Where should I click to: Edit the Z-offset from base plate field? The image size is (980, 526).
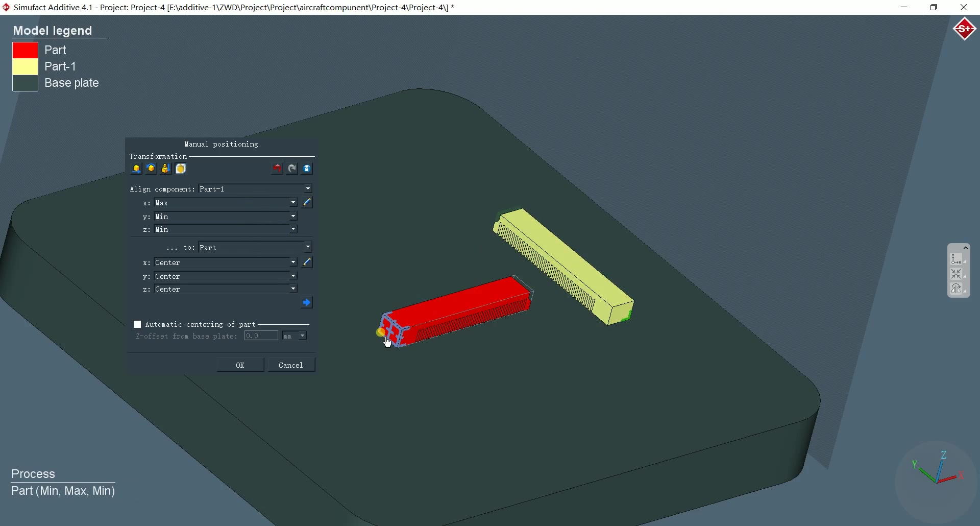pos(261,336)
